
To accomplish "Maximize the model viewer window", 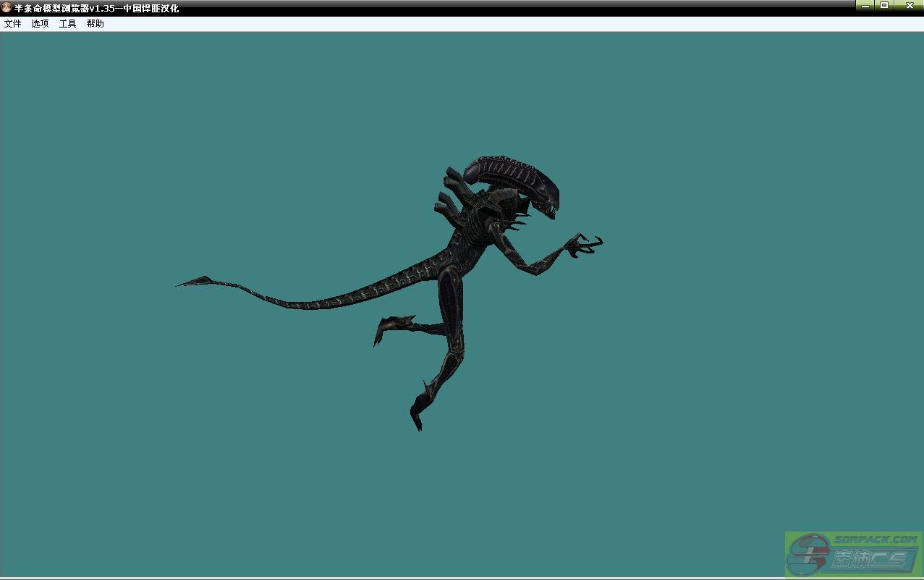I will pyautogui.click(x=884, y=5).
